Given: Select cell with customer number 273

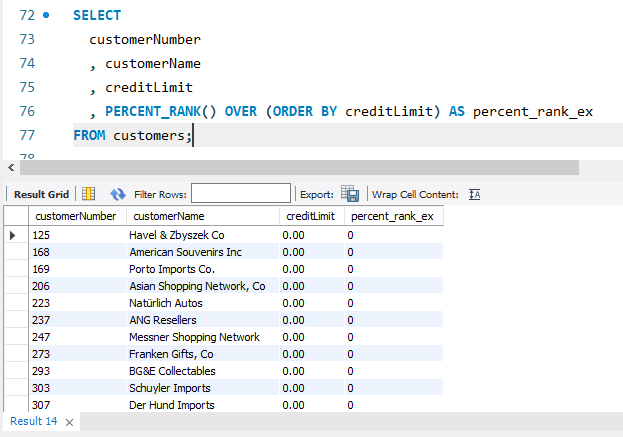Looking at the screenshot, I should [77, 354].
